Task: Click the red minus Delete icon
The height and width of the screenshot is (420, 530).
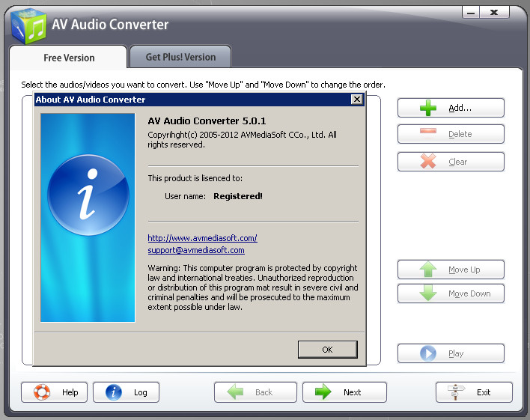Action: 428,131
